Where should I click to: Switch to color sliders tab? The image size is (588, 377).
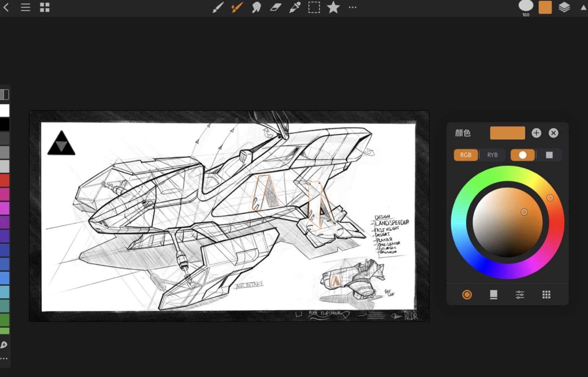tap(520, 295)
